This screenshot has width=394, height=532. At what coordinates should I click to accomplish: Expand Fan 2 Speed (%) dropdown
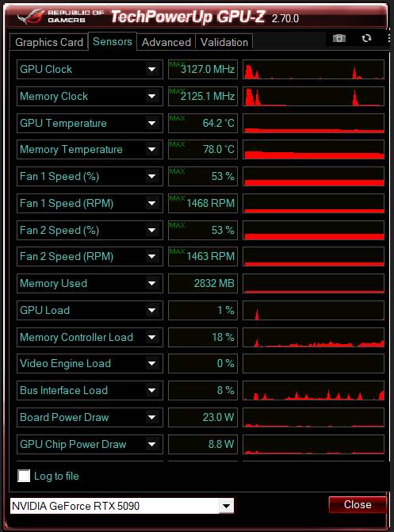[x=151, y=230]
